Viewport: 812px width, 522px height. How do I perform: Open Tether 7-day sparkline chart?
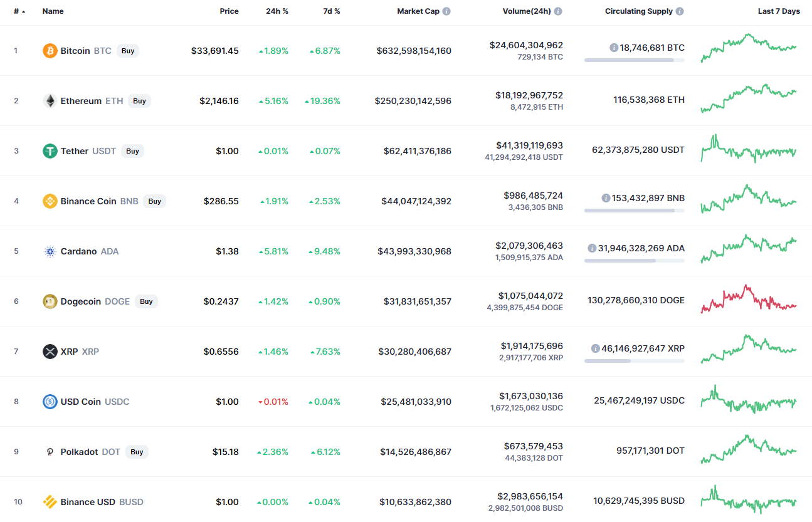pyautogui.click(x=749, y=149)
